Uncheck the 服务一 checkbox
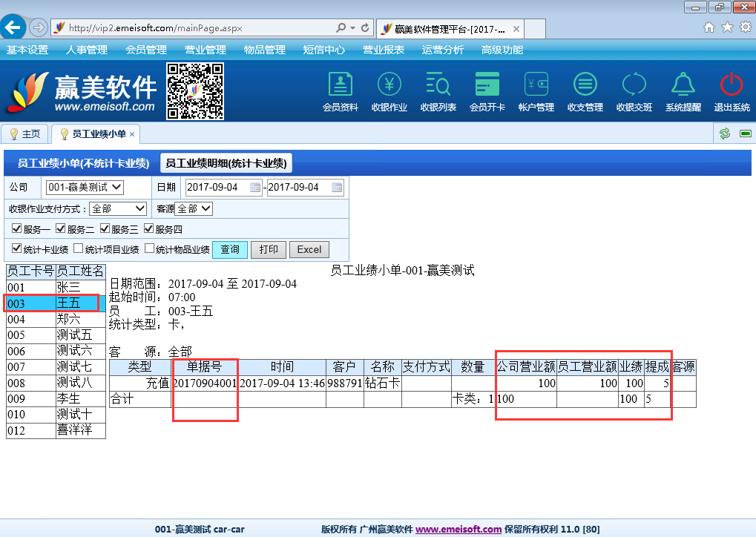This screenshot has height=537, width=756. (16, 229)
